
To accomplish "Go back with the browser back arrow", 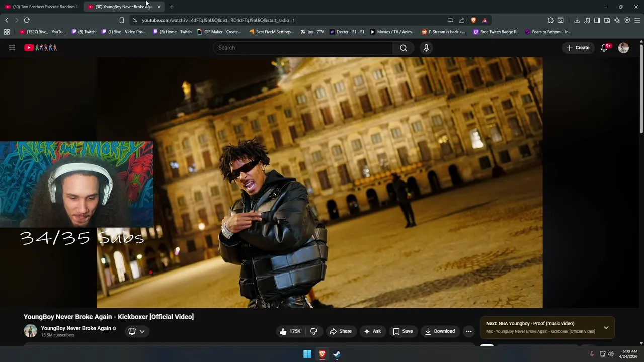I will coord(7,20).
